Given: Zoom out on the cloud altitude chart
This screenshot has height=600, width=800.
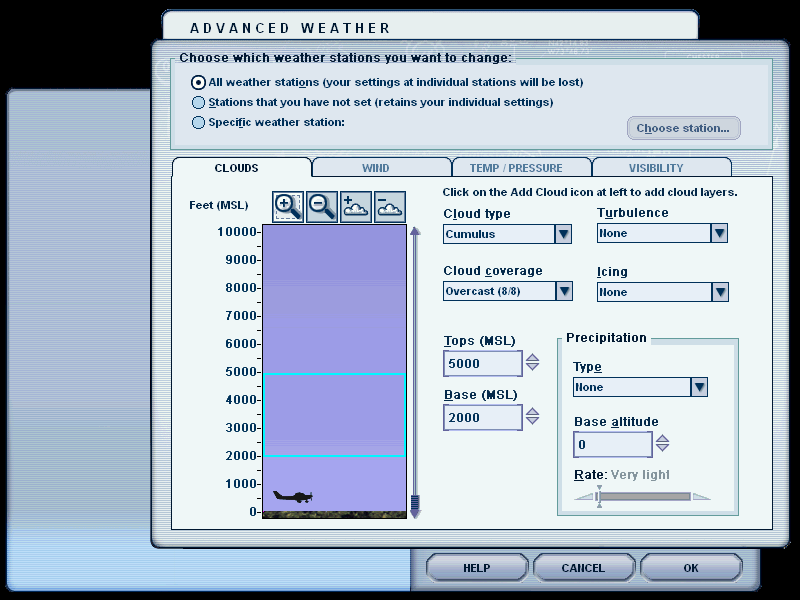Looking at the screenshot, I should tap(322, 207).
